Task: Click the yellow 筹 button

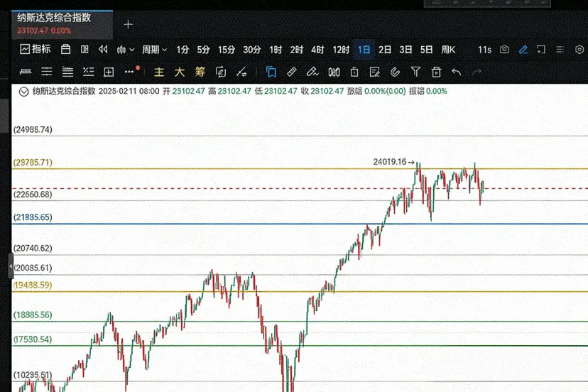Action: 200,72
